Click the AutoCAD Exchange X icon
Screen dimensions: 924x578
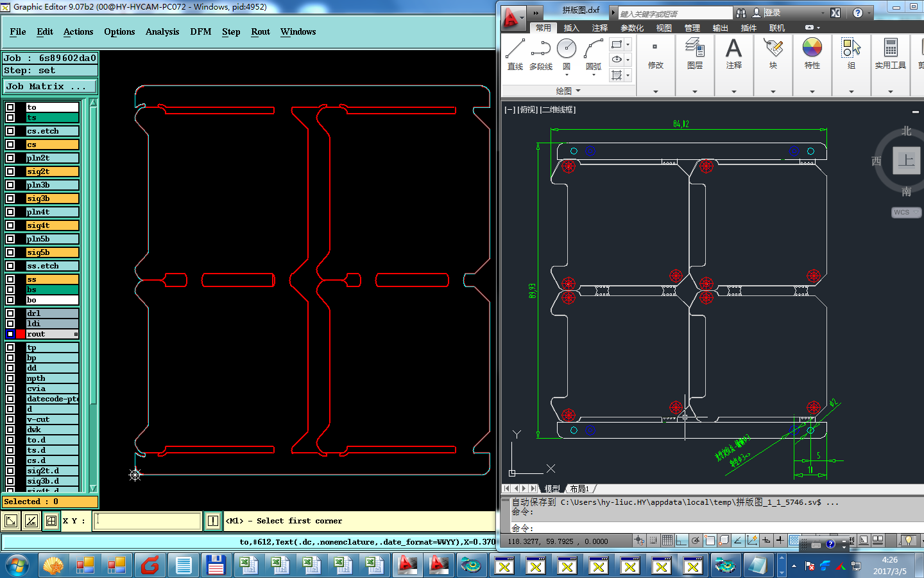[835, 13]
